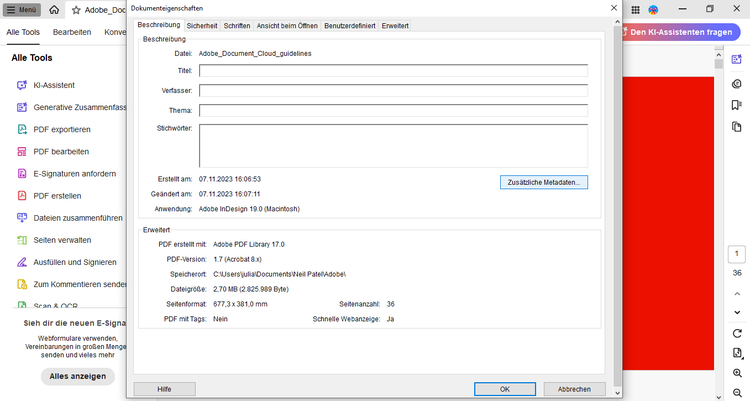Open Ausfüllen und Signieren tool

click(66, 262)
